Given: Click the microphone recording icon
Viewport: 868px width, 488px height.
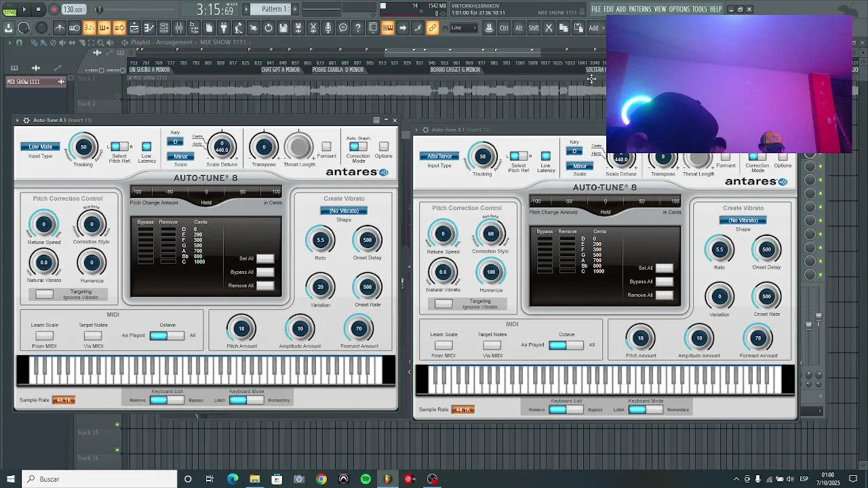Looking at the screenshot, I should [328, 28].
